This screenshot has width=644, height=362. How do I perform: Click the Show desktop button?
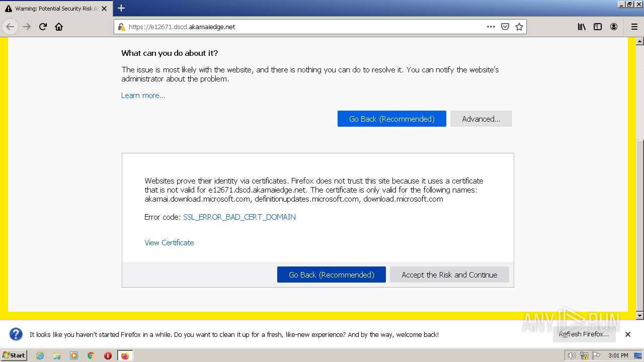click(x=639, y=355)
